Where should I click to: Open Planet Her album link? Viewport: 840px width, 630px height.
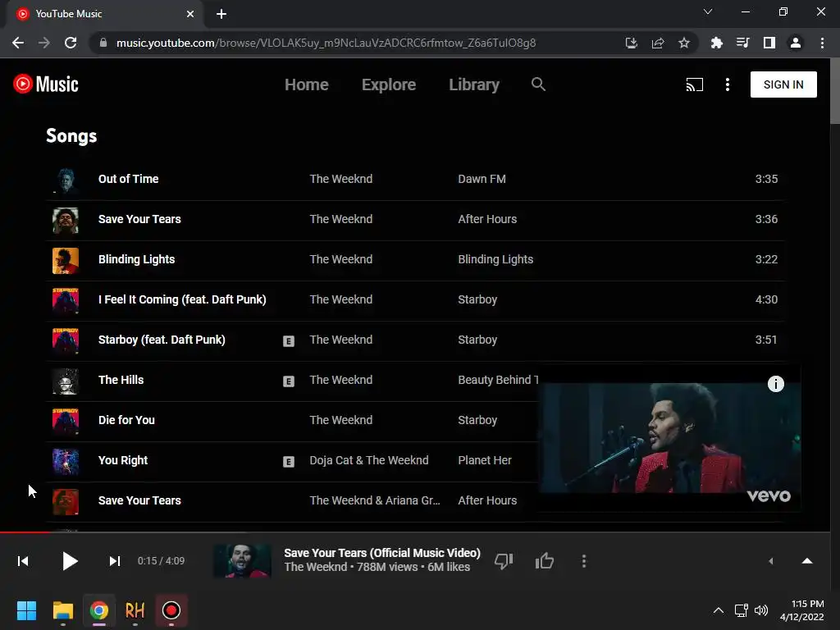[x=484, y=460]
